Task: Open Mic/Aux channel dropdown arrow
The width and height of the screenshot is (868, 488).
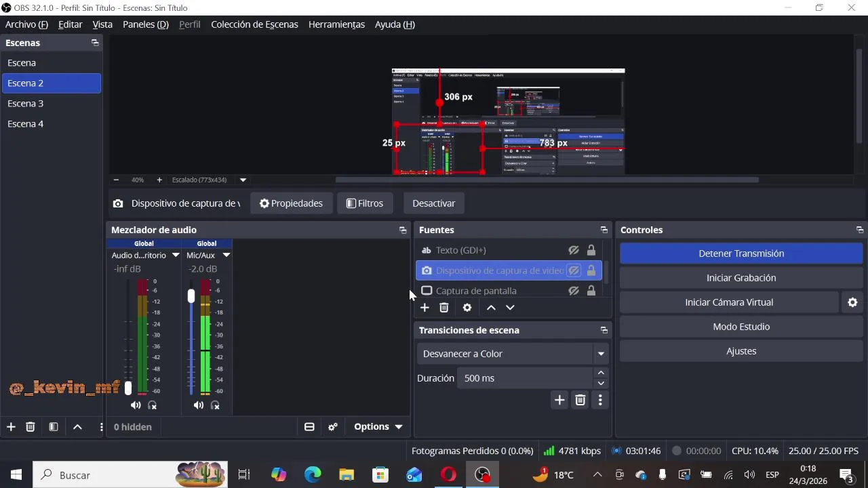Action: (226, 256)
